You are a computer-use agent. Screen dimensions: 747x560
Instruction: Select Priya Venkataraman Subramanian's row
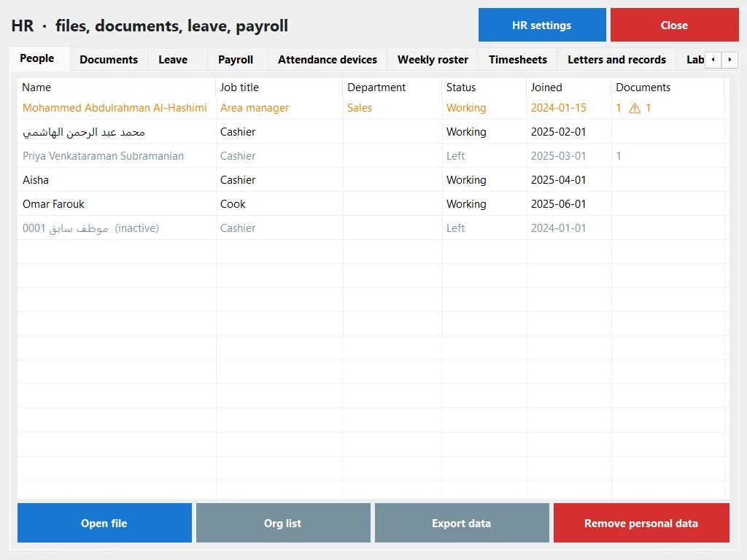click(x=373, y=156)
